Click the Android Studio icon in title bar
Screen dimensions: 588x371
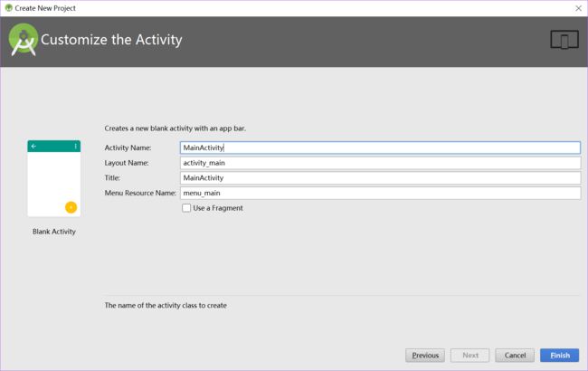click(9, 8)
